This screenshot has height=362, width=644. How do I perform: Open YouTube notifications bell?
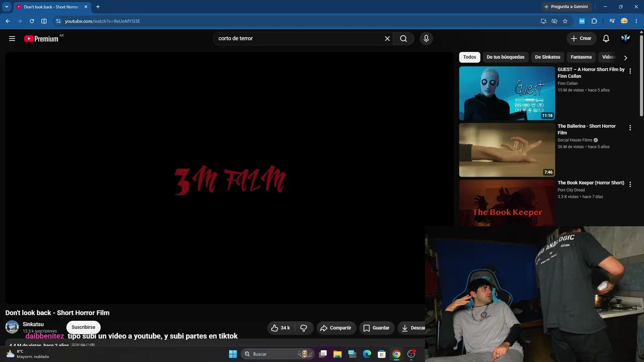point(606,39)
